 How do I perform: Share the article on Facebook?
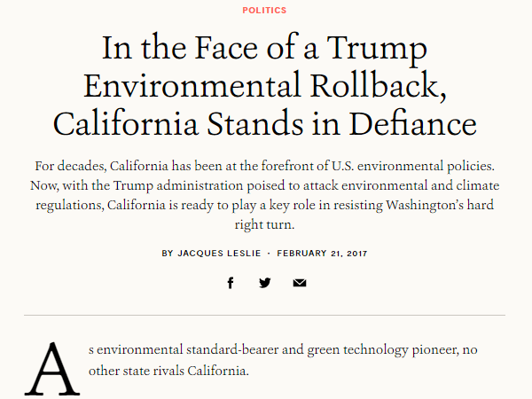point(231,283)
